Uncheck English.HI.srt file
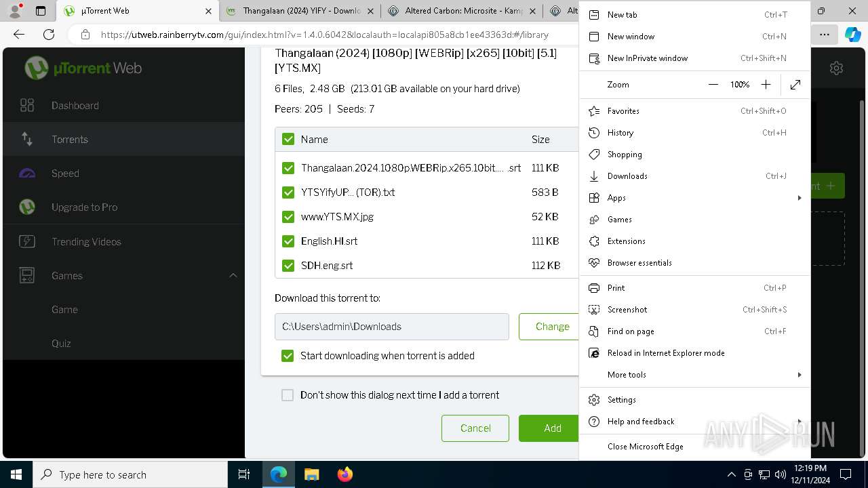The height and width of the screenshot is (488, 868). 288,241
